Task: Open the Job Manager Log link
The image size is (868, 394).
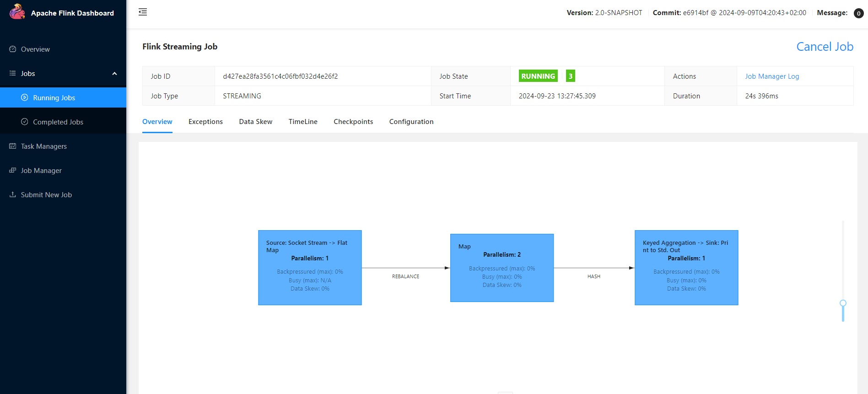Action: tap(772, 76)
